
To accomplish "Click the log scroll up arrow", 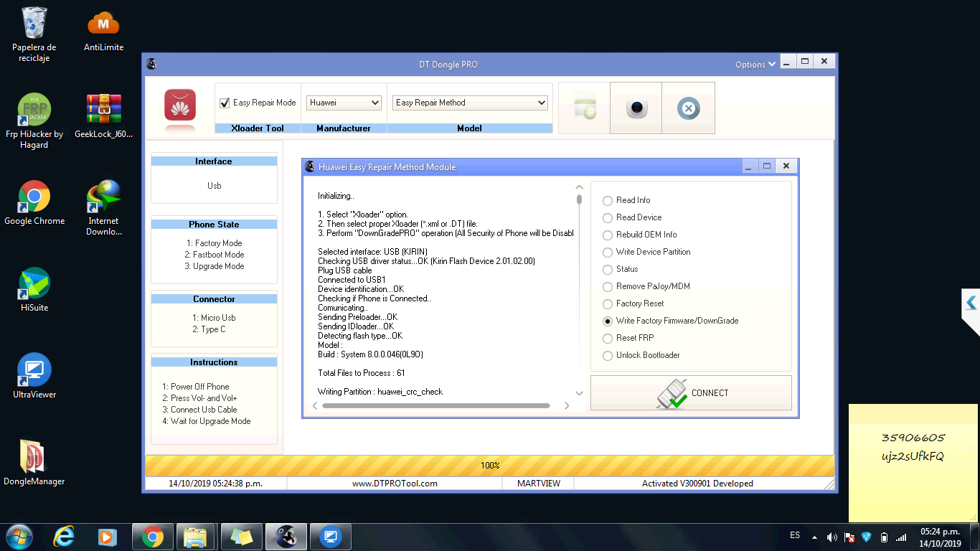I will 580,188.
